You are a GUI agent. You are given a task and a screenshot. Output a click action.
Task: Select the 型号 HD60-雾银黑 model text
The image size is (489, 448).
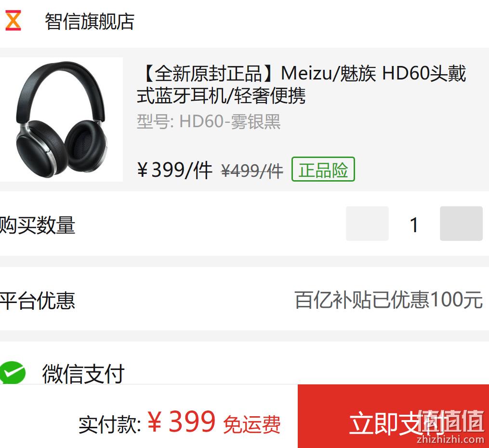(x=209, y=121)
